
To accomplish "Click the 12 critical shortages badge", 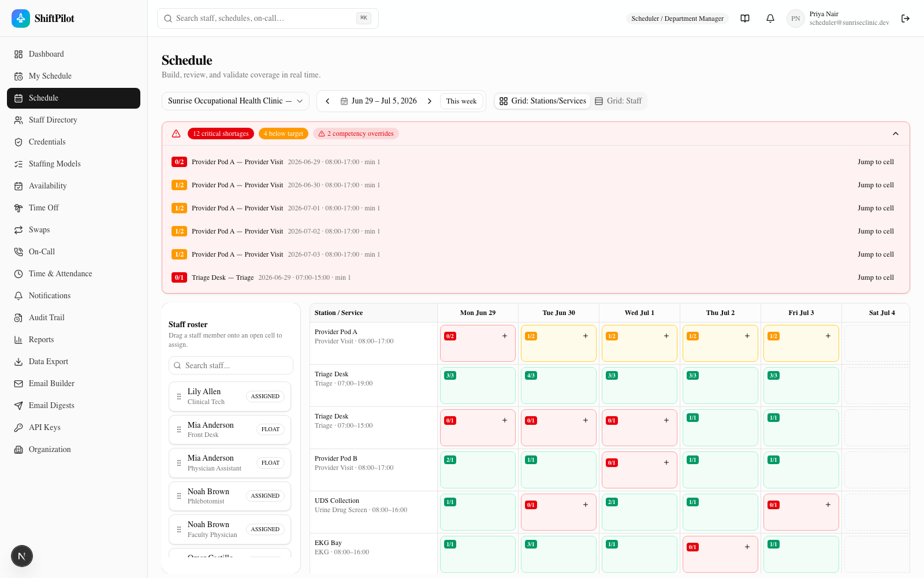I will (x=221, y=134).
